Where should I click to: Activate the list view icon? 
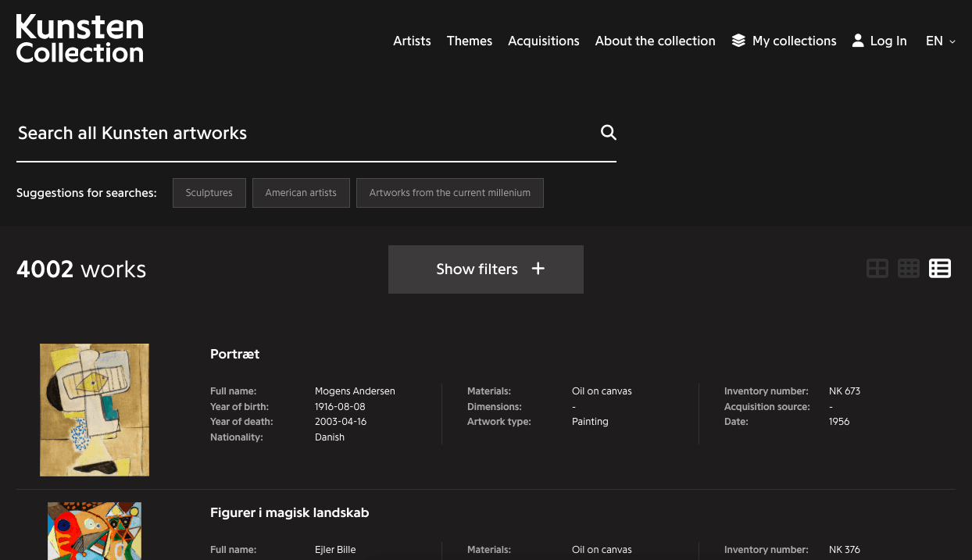tap(940, 268)
